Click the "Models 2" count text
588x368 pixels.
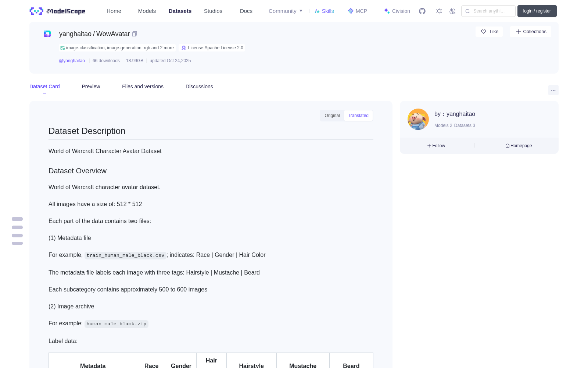pyautogui.click(x=443, y=125)
